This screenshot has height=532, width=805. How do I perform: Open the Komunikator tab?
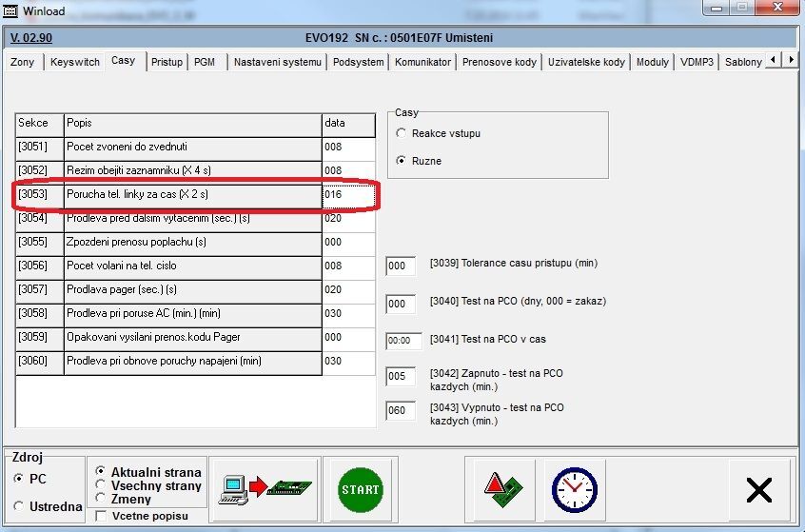[x=422, y=62]
